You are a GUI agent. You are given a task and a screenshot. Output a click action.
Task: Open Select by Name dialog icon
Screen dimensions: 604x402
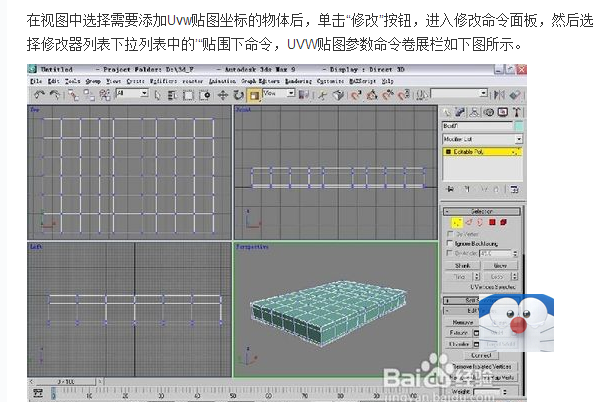pos(172,95)
